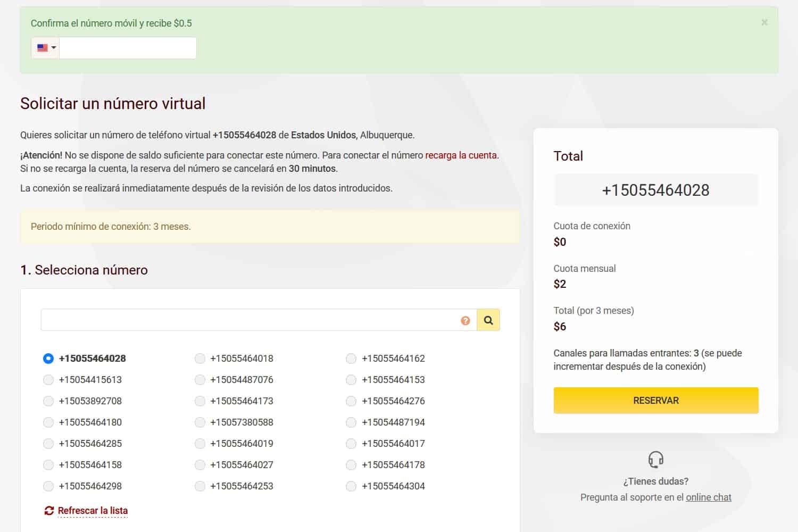Select radio button for +15055464178

point(351,465)
